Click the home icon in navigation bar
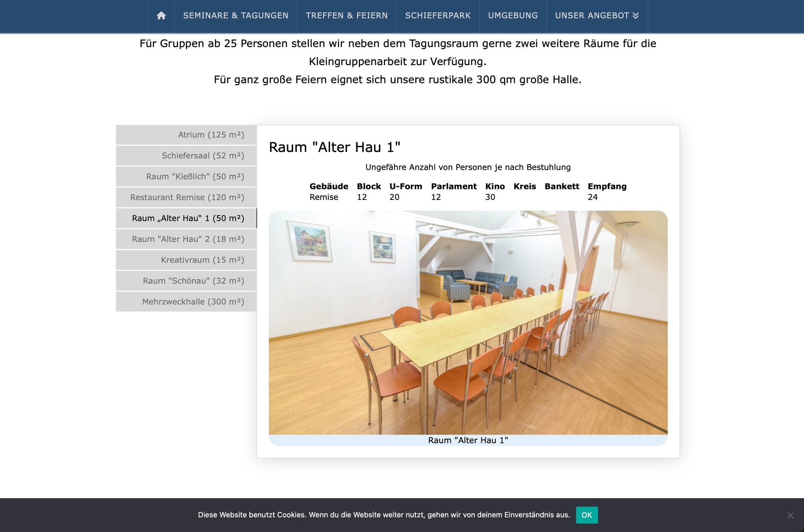The width and height of the screenshot is (804, 532). click(x=161, y=16)
